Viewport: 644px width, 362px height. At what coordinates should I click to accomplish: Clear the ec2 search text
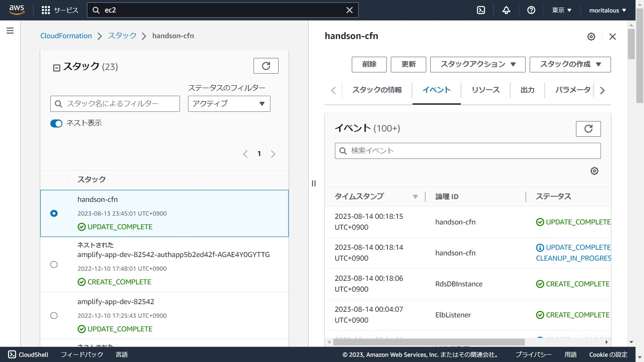(x=349, y=10)
